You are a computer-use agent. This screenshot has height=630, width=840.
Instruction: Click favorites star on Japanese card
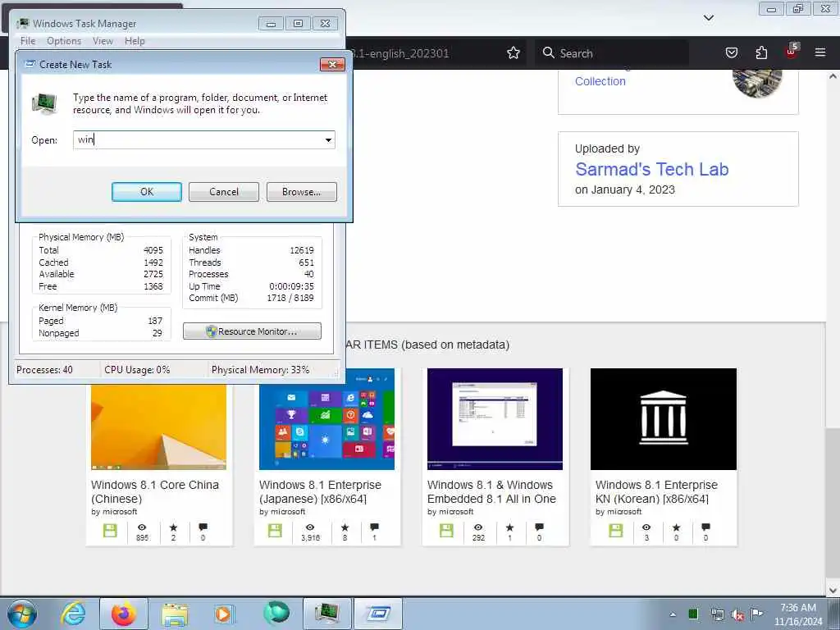coord(345,527)
